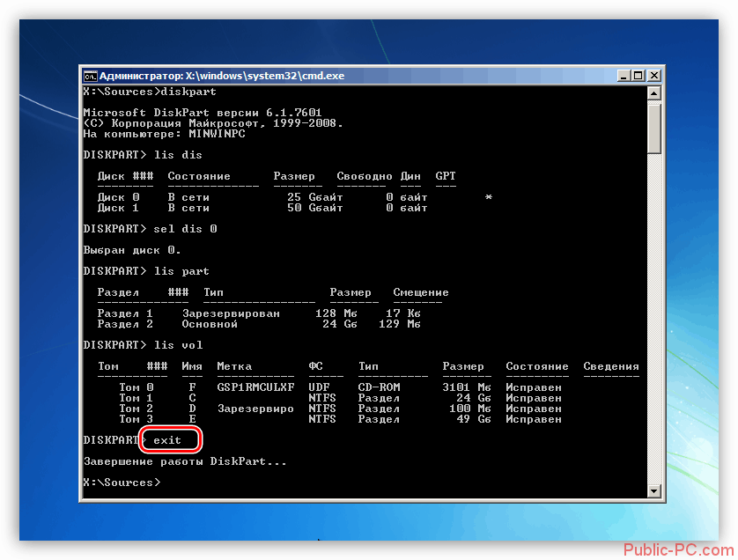Close the Administrator cmd.exe window
The height and width of the screenshot is (560, 738).
click(x=653, y=76)
